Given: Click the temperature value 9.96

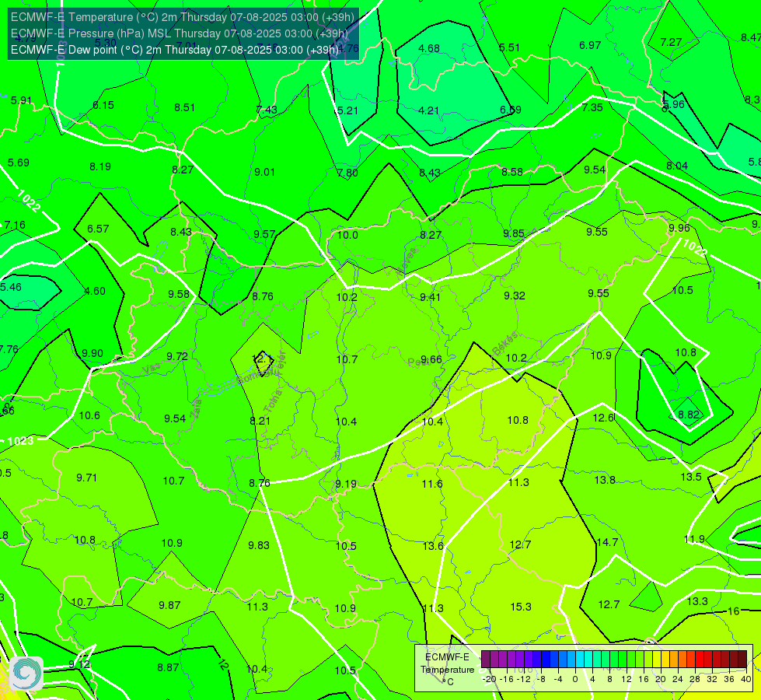Looking at the screenshot, I should click(679, 228).
